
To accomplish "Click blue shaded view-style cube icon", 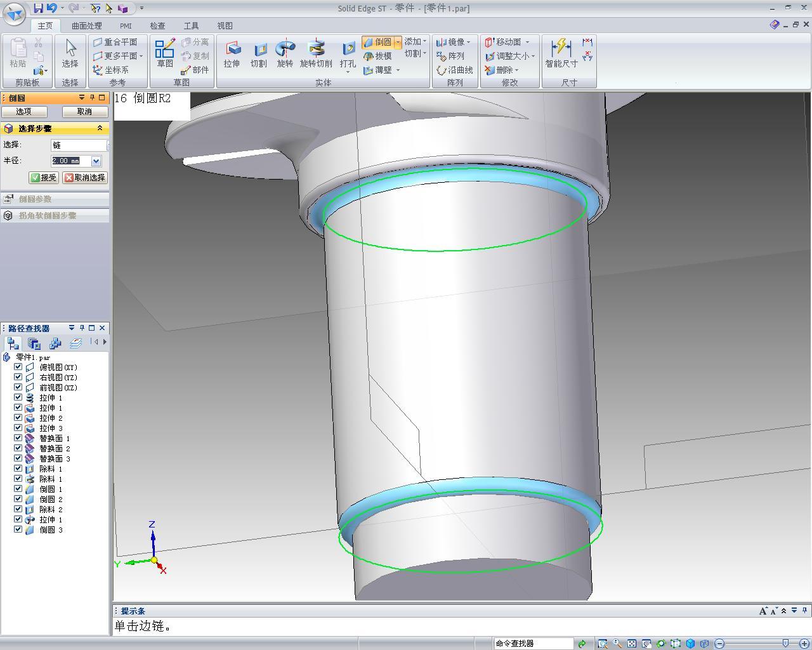I will [x=690, y=643].
